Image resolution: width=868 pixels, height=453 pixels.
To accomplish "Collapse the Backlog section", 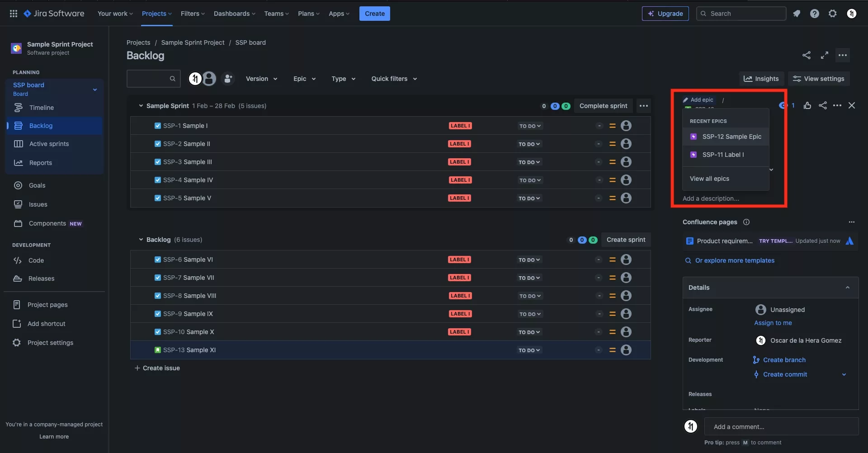I will [x=141, y=240].
